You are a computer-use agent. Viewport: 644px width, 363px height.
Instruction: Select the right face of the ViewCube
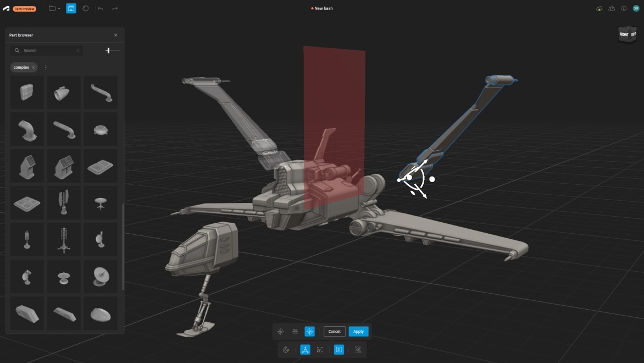tap(634, 35)
